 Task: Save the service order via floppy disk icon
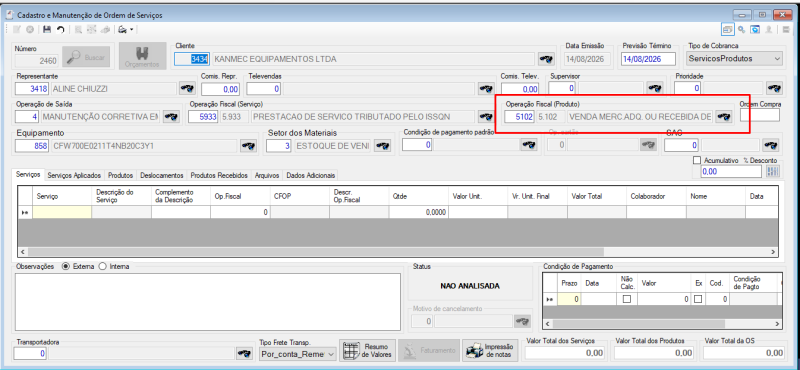coord(47,30)
